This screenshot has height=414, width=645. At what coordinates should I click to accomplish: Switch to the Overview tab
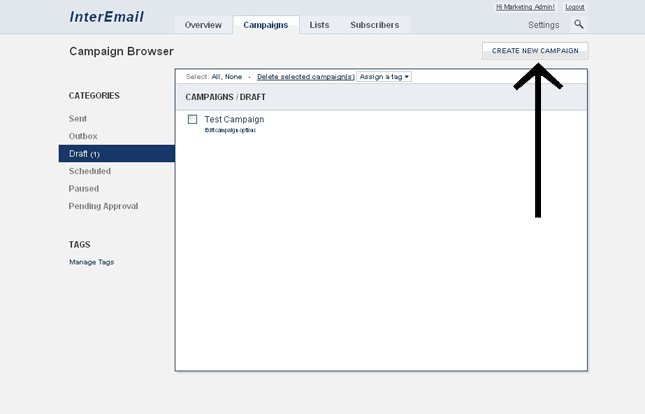tap(203, 25)
